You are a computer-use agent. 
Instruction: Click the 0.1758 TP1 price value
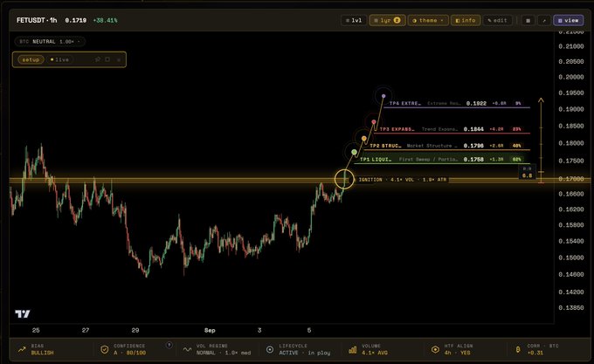473,159
